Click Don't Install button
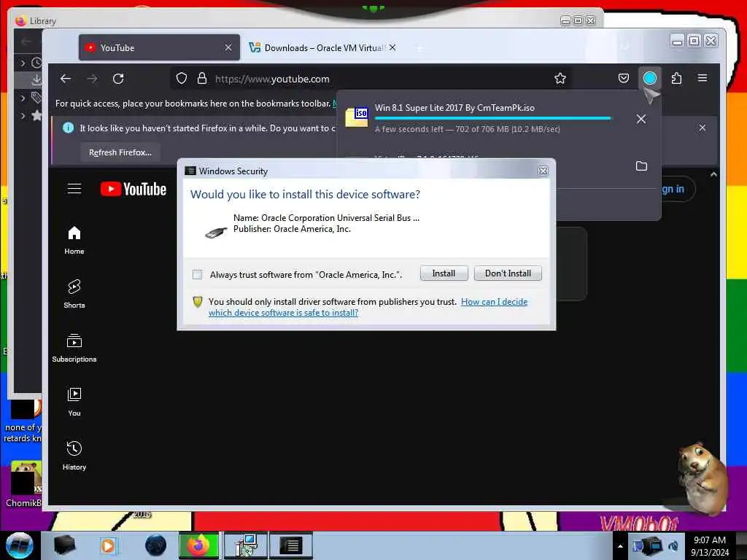Screen dimensions: 747x560 coord(508,273)
